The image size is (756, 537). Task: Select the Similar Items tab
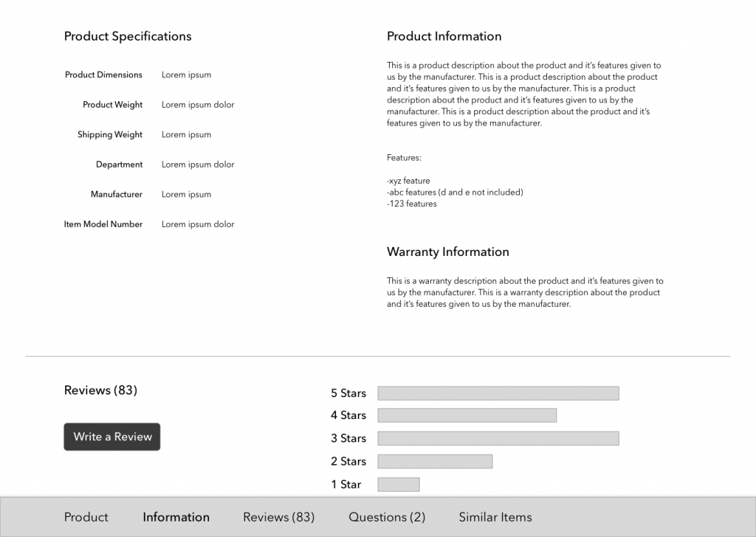pyautogui.click(x=495, y=517)
